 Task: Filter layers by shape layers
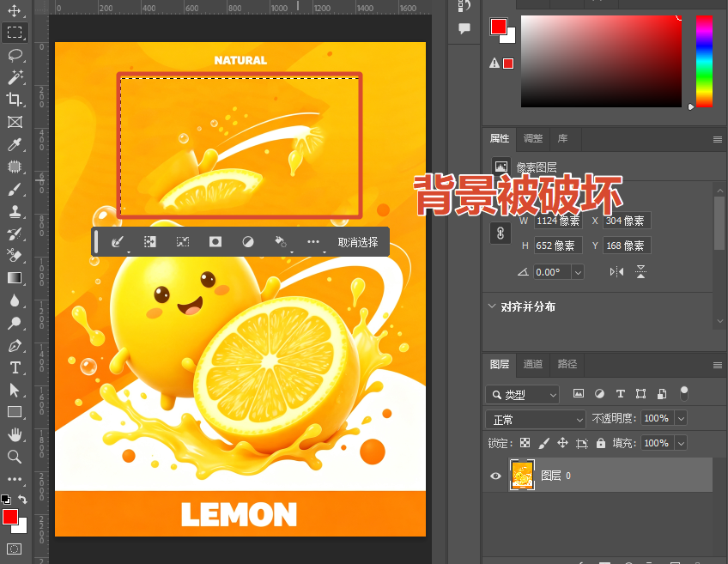tap(640, 394)
